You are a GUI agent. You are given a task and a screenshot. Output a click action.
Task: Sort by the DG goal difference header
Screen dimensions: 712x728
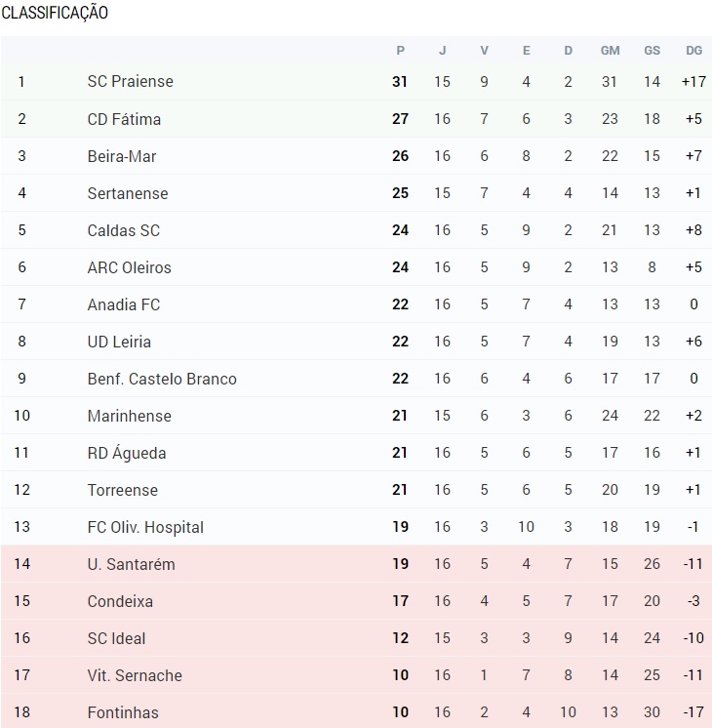[693, 51]
